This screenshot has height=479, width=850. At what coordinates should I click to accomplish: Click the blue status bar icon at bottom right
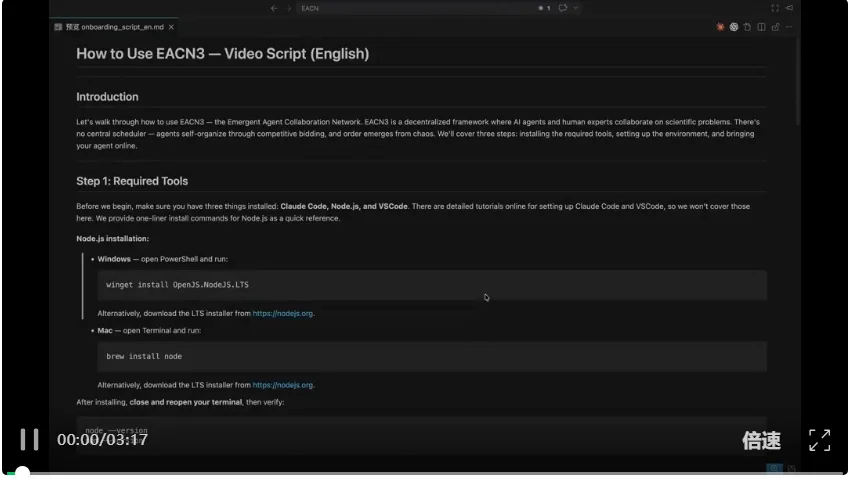774,468
